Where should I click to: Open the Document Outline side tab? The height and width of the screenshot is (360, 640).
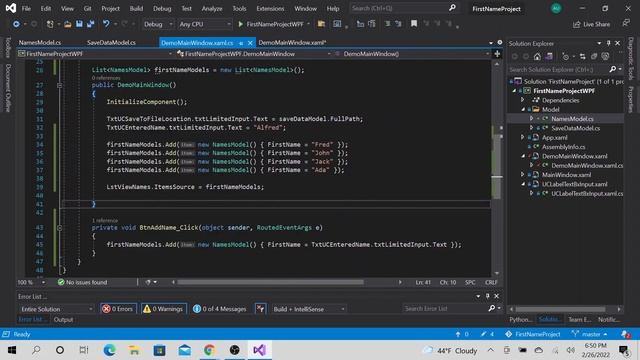tap(8, 87)
